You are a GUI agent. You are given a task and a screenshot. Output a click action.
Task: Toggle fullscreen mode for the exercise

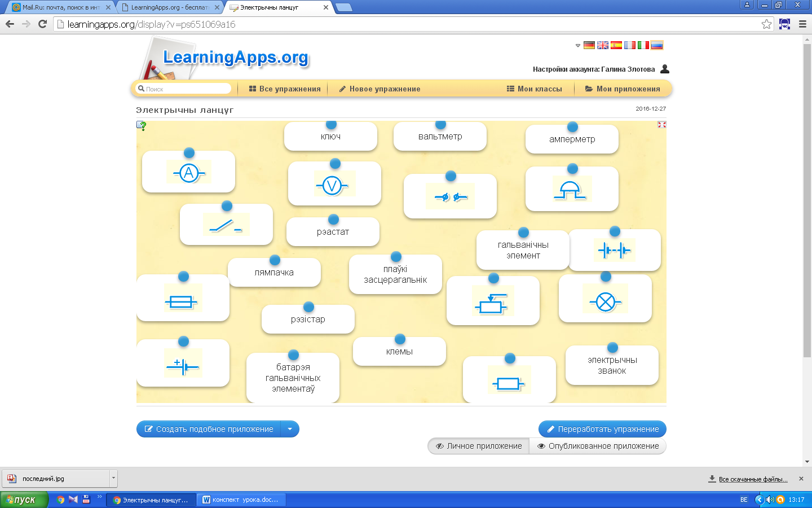click(x=661, y=125)
